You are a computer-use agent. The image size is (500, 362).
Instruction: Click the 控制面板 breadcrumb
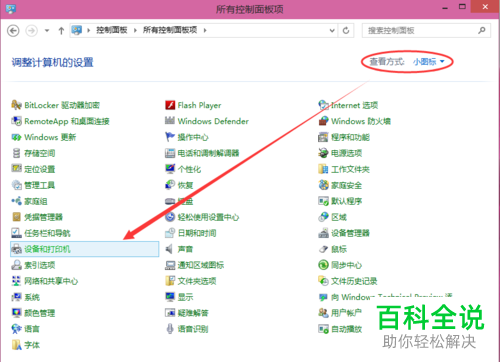click(x=112, y=30)
